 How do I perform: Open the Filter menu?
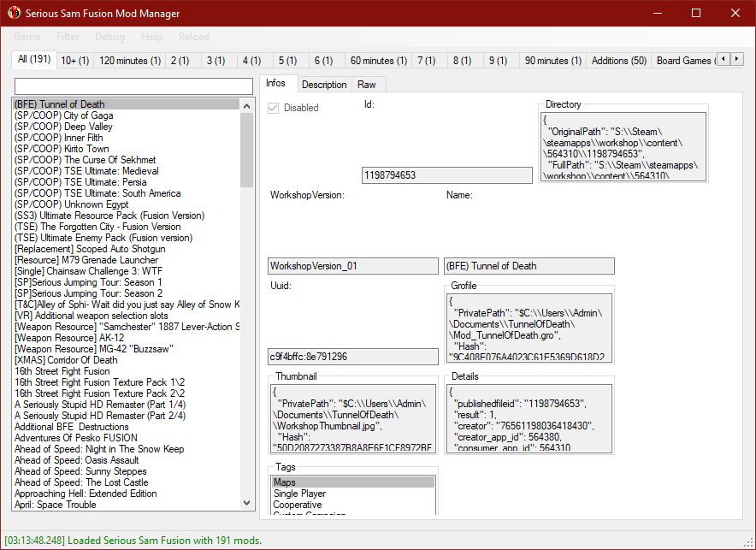[x=68, y=37]
